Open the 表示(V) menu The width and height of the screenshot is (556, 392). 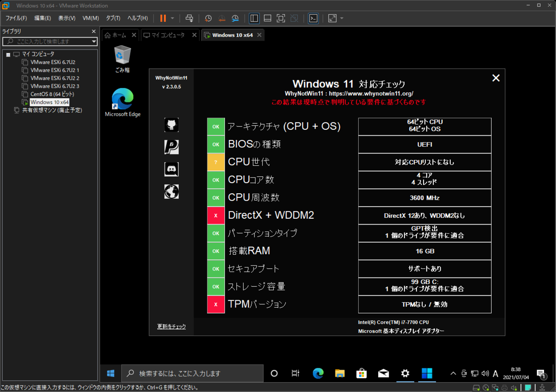(67, 18)
